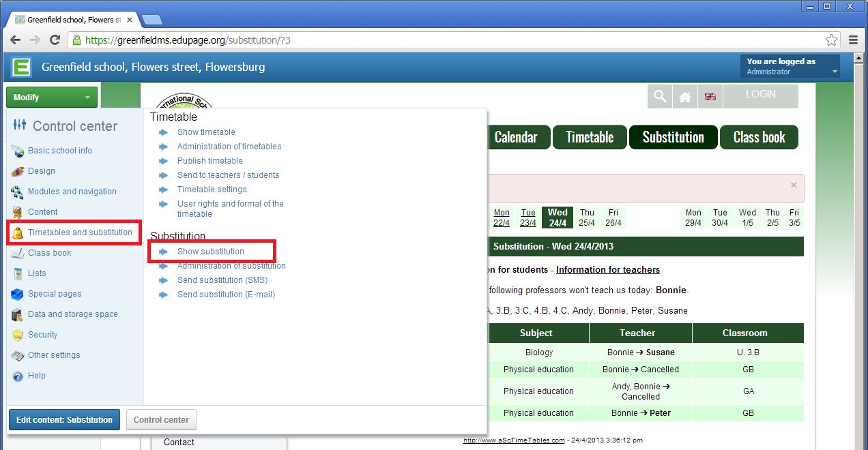The height and width of the screenshot is (450, 868).
Task: Select Thu 25/4 date
Action: (x=587, y=217)
